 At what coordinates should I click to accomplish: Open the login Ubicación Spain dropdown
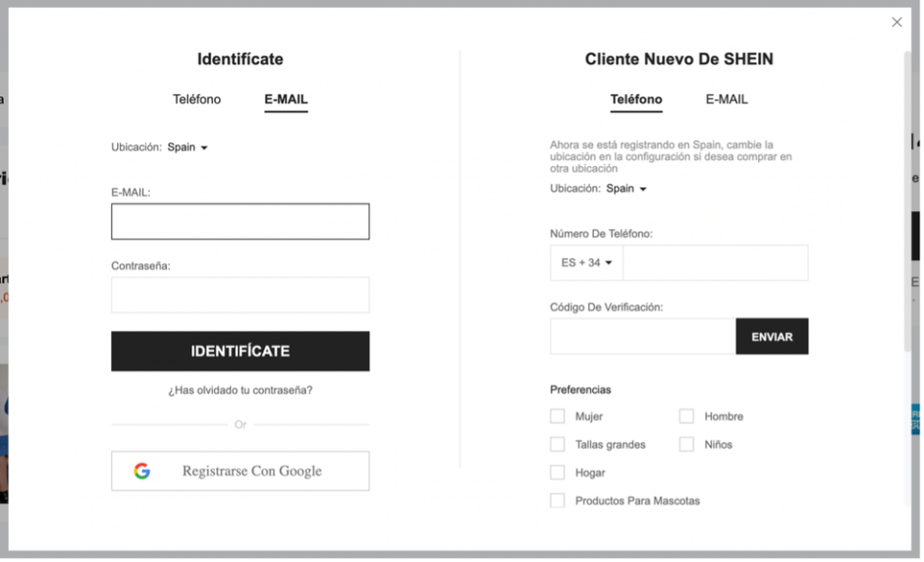[x=188, y=147]
